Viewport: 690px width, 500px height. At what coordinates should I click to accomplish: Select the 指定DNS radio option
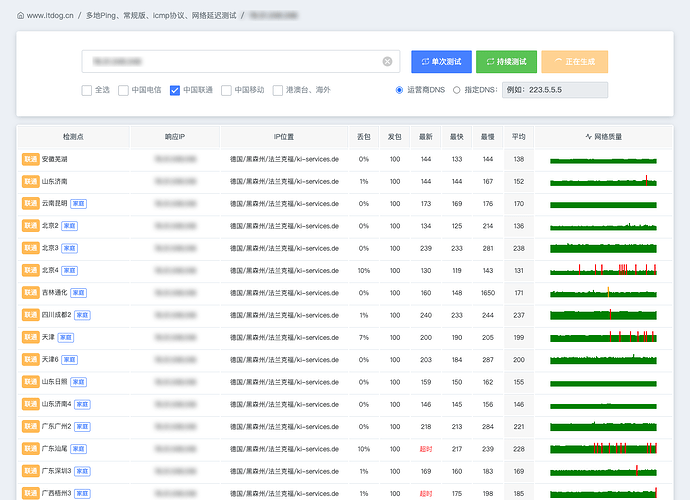pyautogui.click(x=457, y=90)
